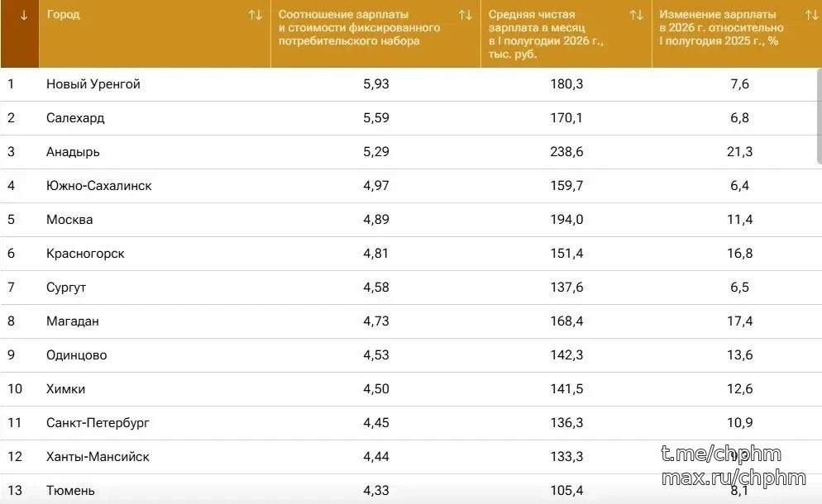The width and height of the screenshot is (822, 504).
Task: Sort by salary-to-basket ratio arrows
Action: (465, 15)
